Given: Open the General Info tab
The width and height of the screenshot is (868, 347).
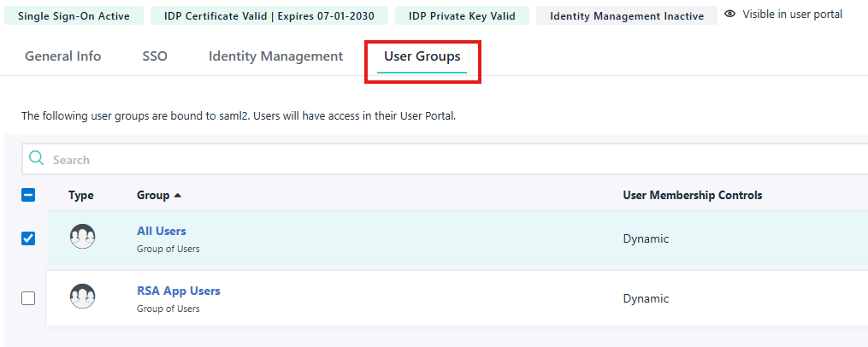Looking at the screenshot, I should pos(62,56).
